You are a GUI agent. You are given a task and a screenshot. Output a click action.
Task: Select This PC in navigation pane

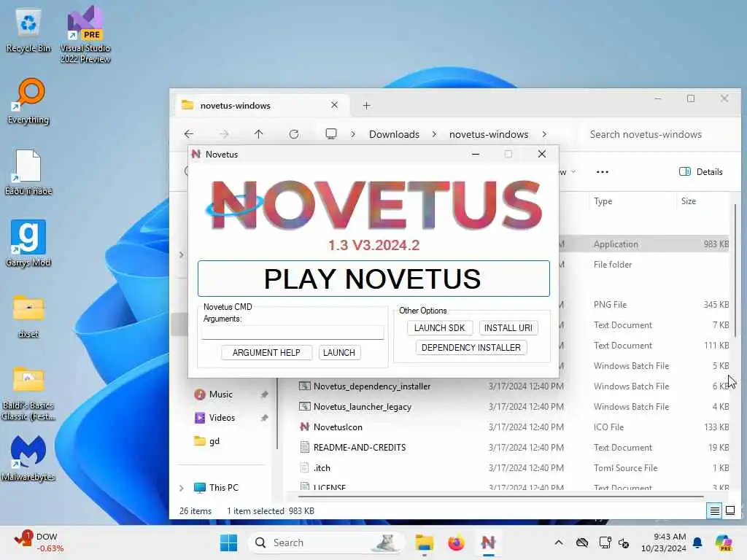tap(223, 488)
